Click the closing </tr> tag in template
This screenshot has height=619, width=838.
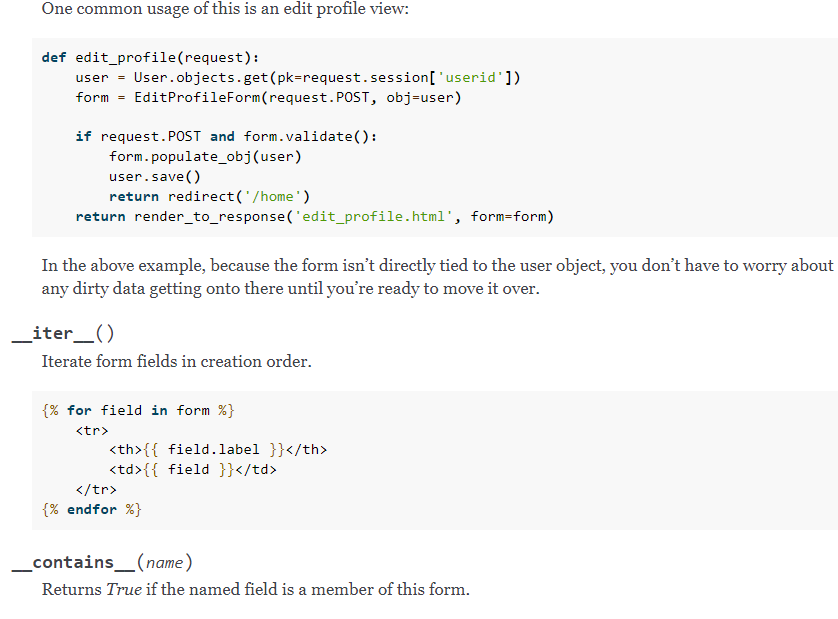(96, 489)
